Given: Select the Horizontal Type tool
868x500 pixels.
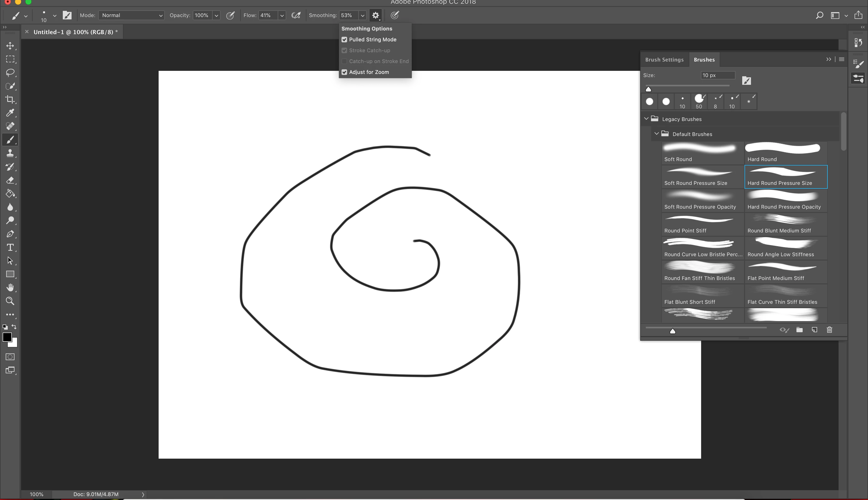Looking at the screenshot, I should [10, 247].
